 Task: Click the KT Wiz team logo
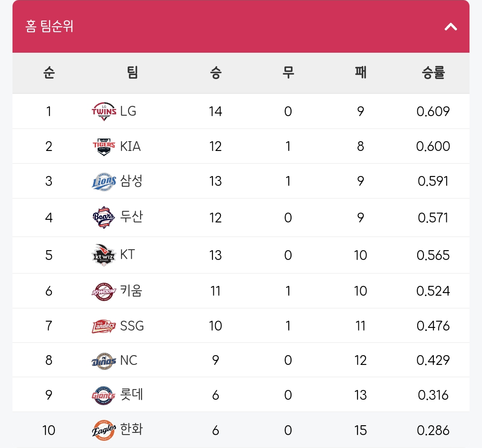[x=104, y=255]
